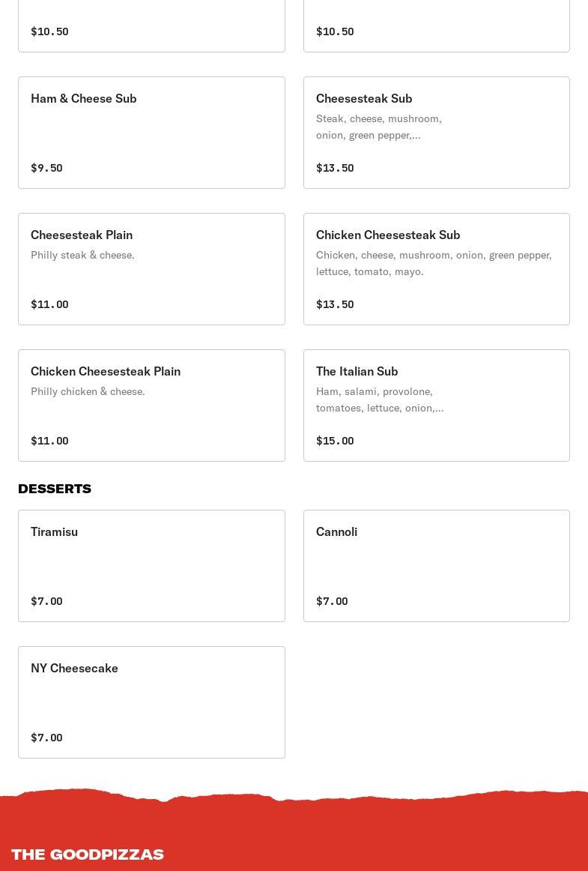Click the $15.00 Italian Sub price
Screen dimensions: 588x871
click(x=335, y=441)
